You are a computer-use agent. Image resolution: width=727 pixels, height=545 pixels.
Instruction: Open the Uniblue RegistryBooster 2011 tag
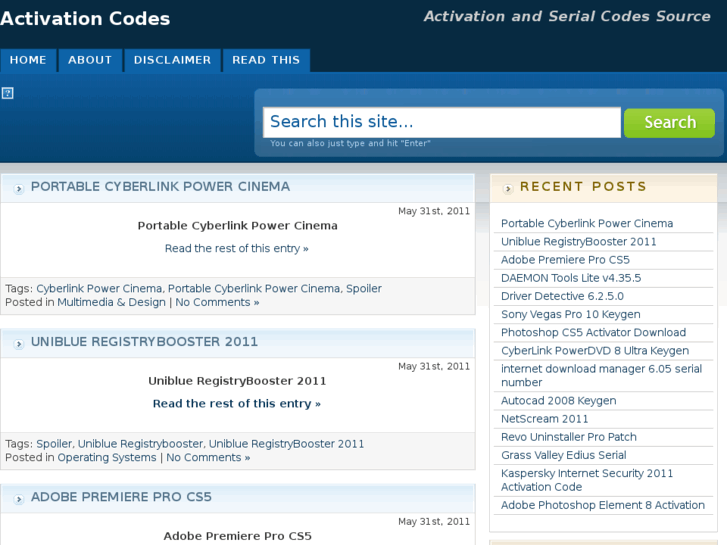[x=287, y=444]
